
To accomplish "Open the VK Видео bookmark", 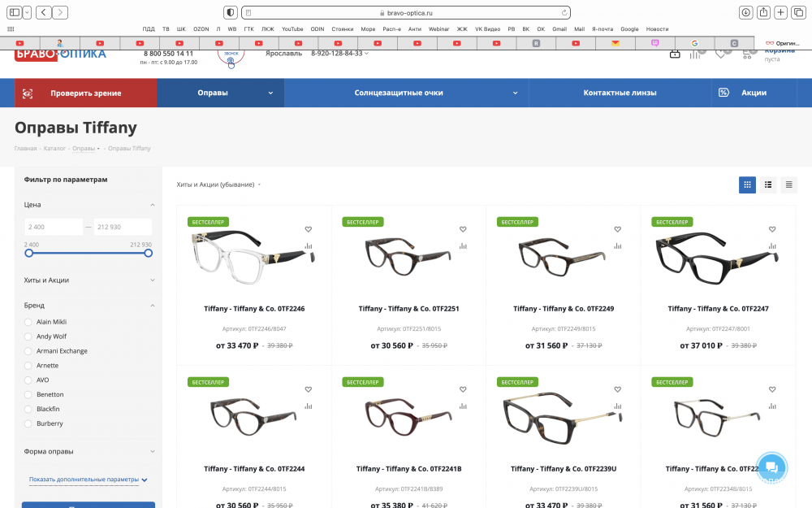I will click(487, 29).
